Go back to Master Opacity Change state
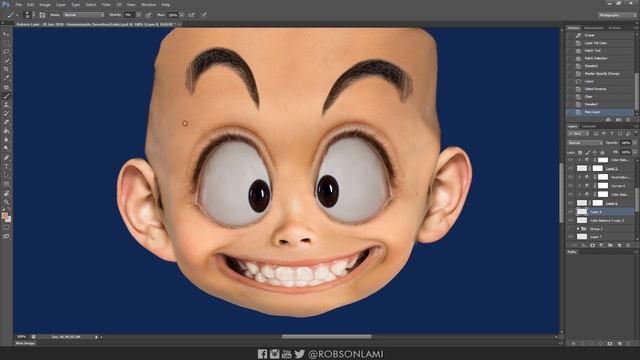This screenshot has width=640, height=360. [601, 73]
